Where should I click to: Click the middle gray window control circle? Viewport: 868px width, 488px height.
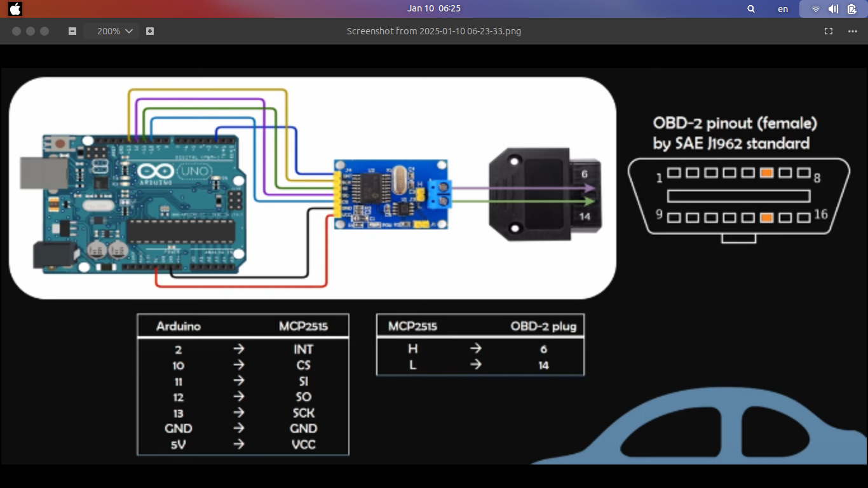tap(31, 31)
